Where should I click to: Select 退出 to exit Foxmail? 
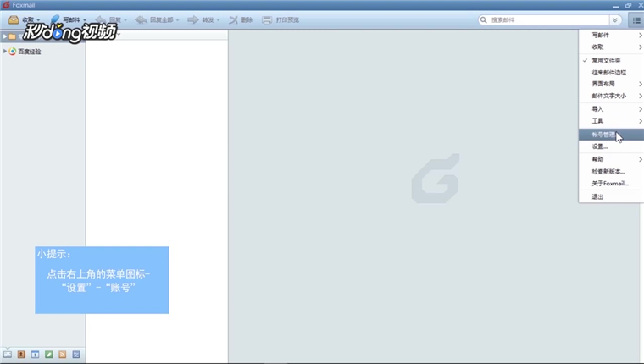(611, 196)
